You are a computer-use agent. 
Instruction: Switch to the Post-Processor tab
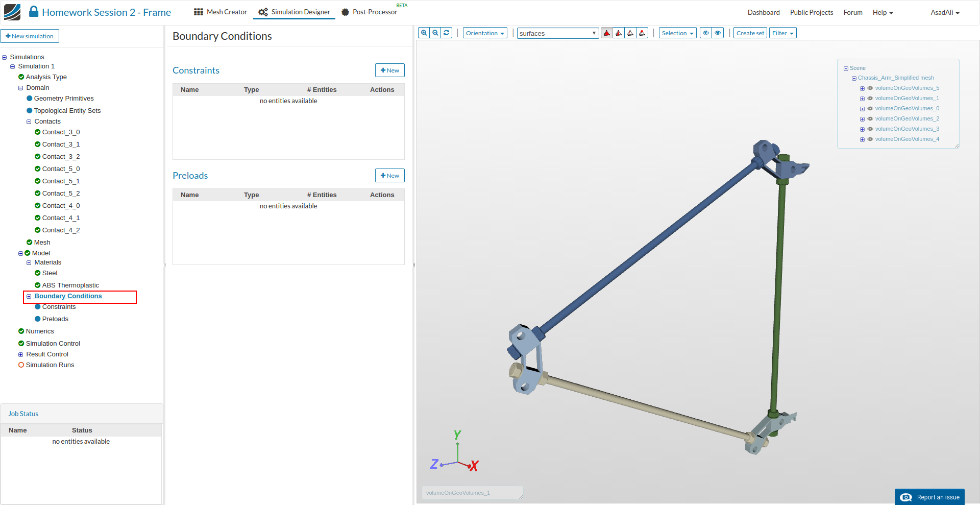(370, 12)
